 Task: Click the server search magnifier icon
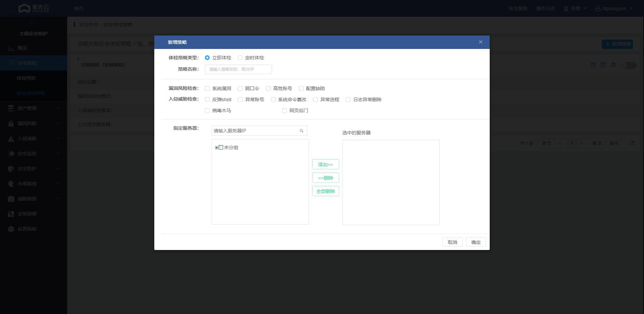tap(302, 131)
